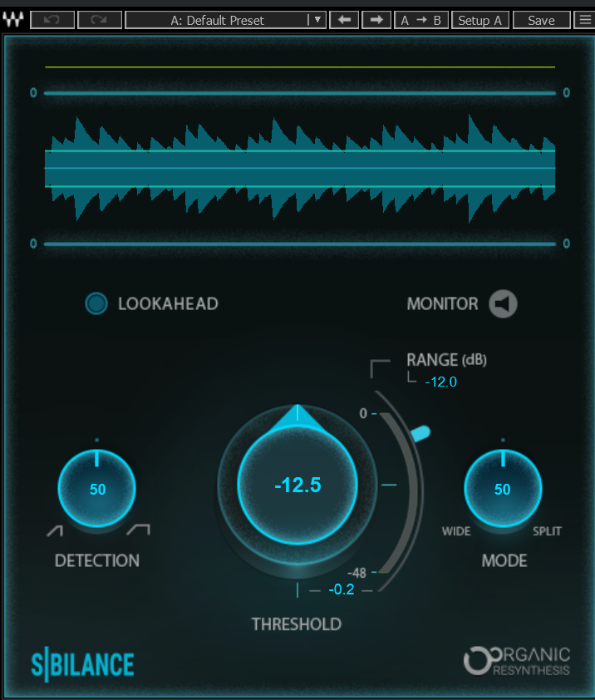Image resolution: width=595 pixels, height=700 pixels.
Task: Load the previous preset with left arrow
Action: click(344, 20)
